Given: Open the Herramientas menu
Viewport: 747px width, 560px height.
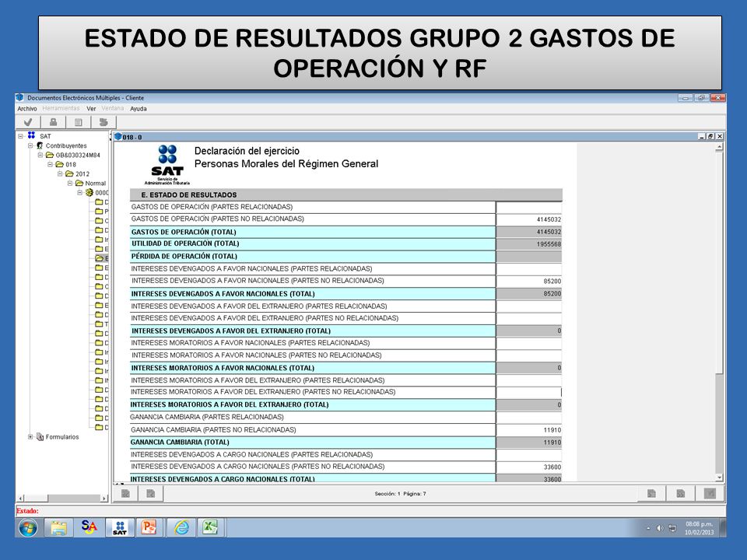Looking at the screenshot, I should point(61,109).
